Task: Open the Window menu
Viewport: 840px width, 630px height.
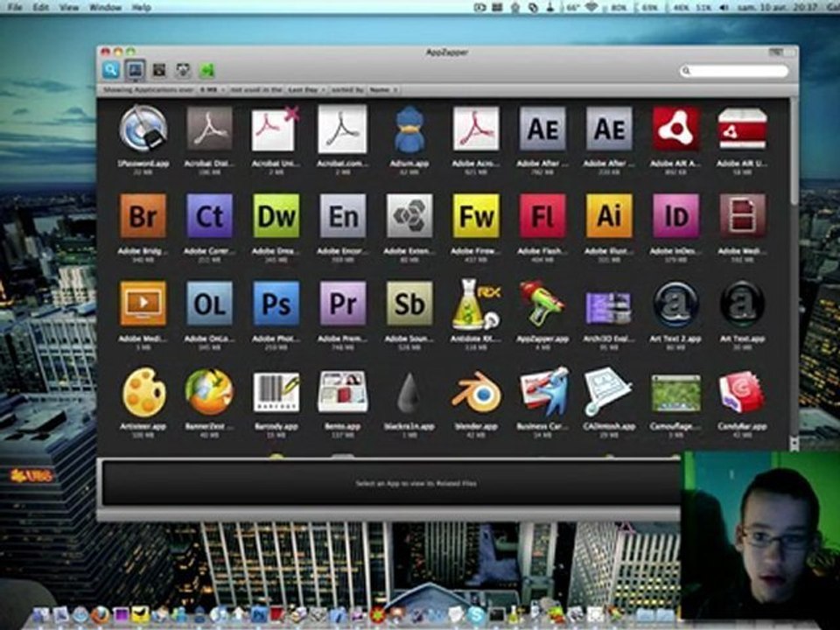Action: point(105,7)
